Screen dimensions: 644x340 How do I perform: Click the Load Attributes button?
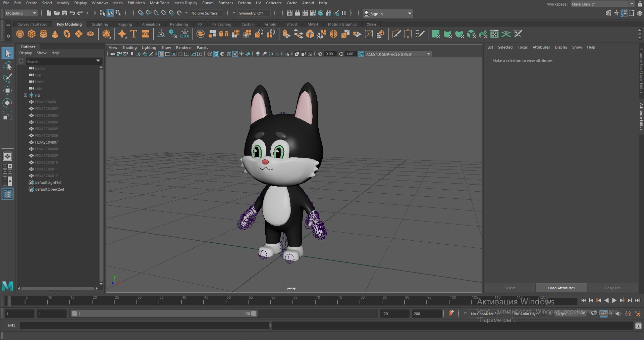click(x=561, y=288)
